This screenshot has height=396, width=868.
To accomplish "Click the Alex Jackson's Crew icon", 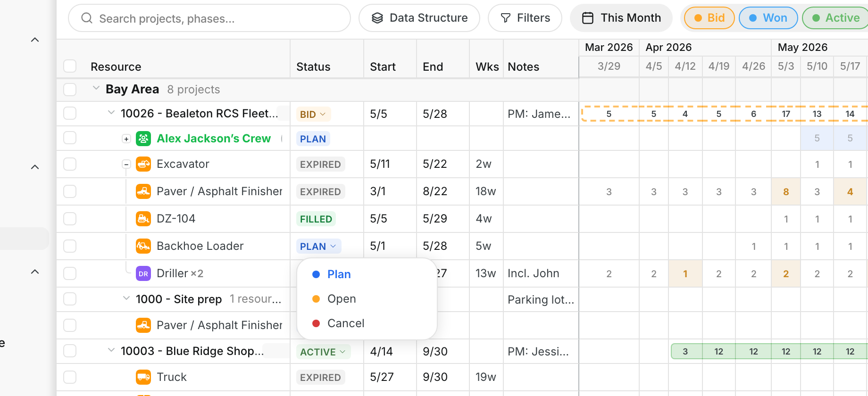I will point(143,139).
